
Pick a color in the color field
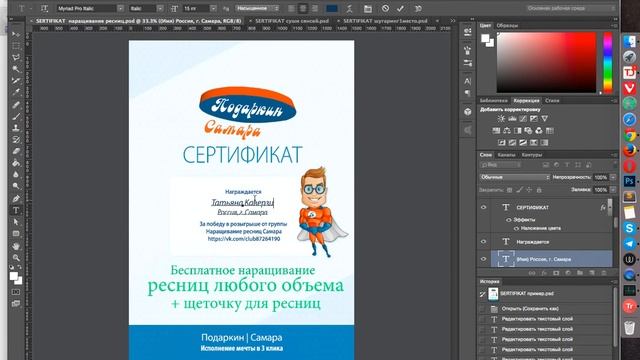pos(547,62)
